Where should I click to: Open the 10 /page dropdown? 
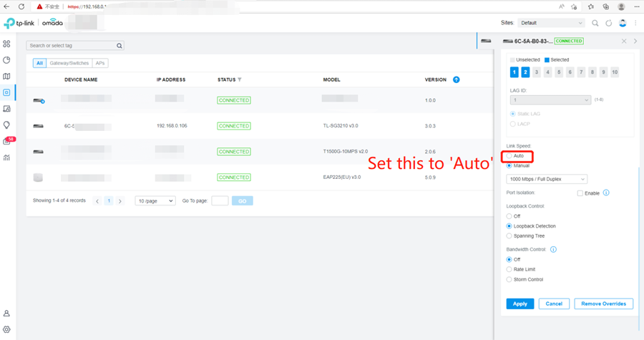155,201
